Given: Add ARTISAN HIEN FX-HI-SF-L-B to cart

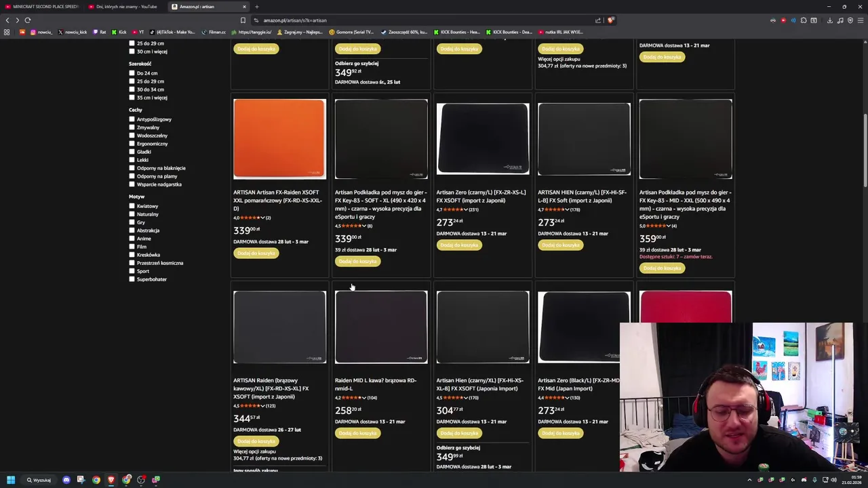Looking at the screenshot, I should (561, 245).
